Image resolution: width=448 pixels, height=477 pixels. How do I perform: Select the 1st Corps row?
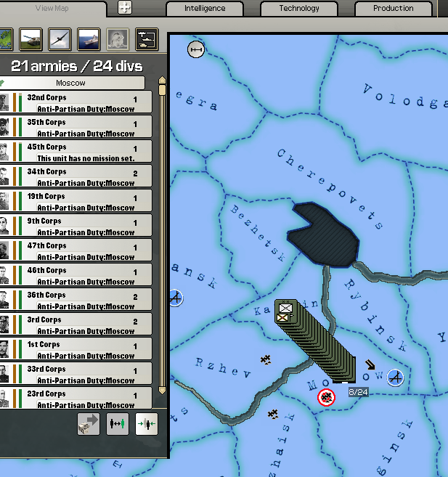point(76,348)
